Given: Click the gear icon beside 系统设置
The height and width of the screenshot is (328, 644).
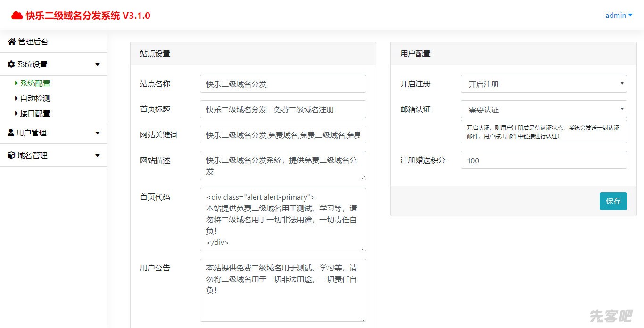Looking at the screenshot, I should (12, 64).
